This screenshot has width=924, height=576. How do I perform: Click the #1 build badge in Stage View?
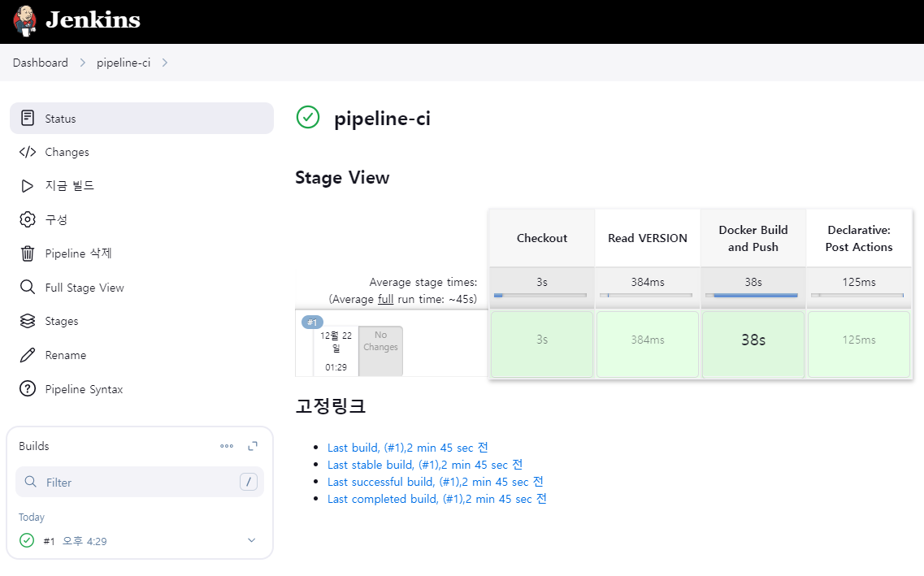(312, 323)
